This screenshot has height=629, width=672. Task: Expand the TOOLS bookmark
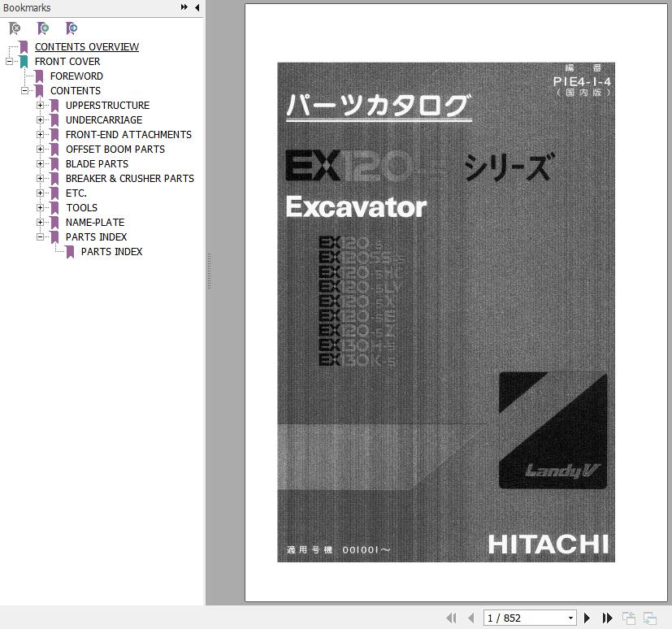40,207
